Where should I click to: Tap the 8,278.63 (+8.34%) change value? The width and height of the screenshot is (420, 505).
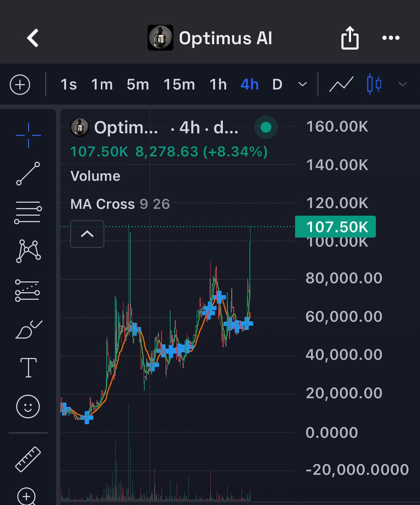[x=201, y=151]
